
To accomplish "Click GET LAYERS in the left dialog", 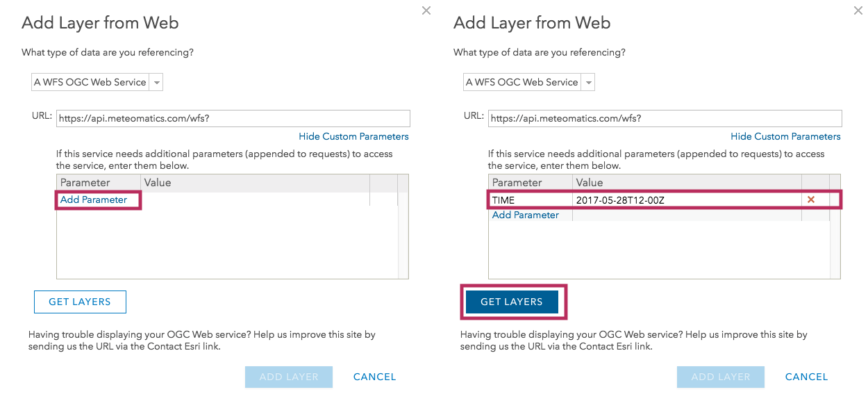I will pos(80,302).
